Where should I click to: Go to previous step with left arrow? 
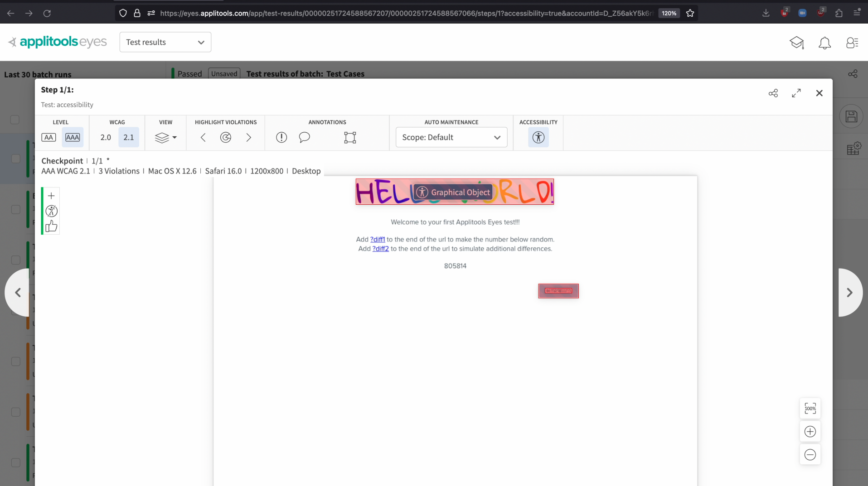point(18,293)
